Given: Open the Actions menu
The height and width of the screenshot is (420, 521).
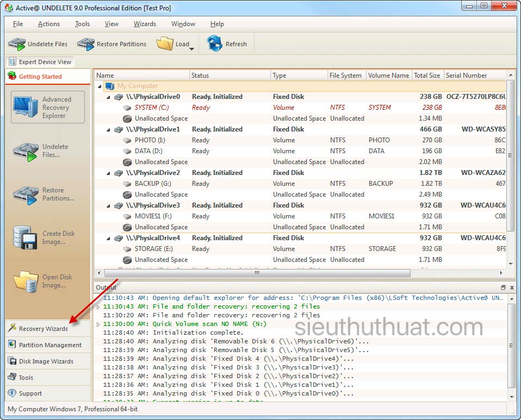Looking at the screenshot, I should [49, 24].
